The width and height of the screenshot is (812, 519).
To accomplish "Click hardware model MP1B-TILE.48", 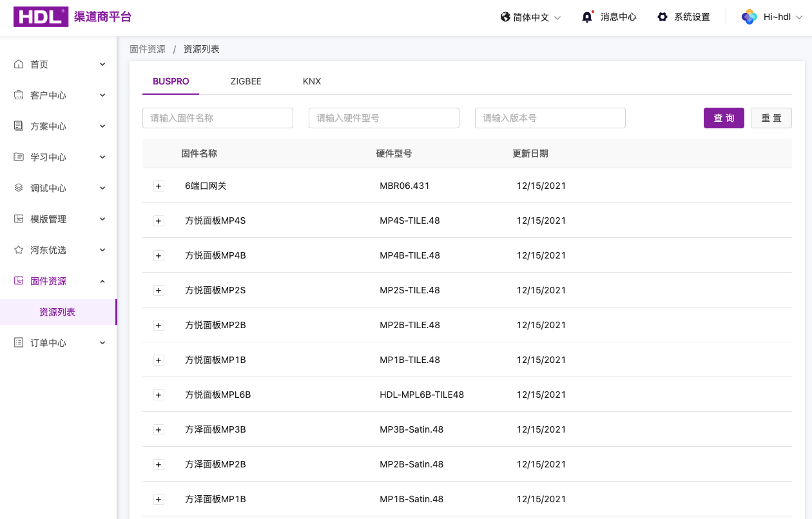I will click(410, 360).
